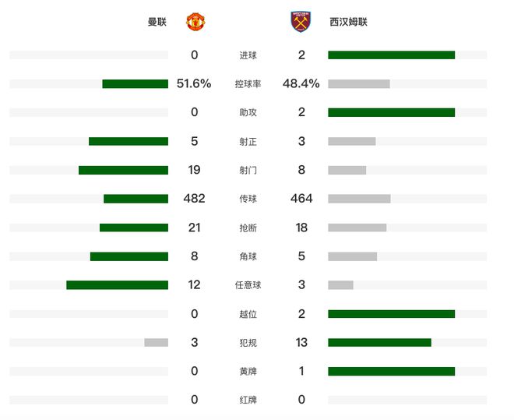Click the West Ham United crest icon

(x=300, y=22)
